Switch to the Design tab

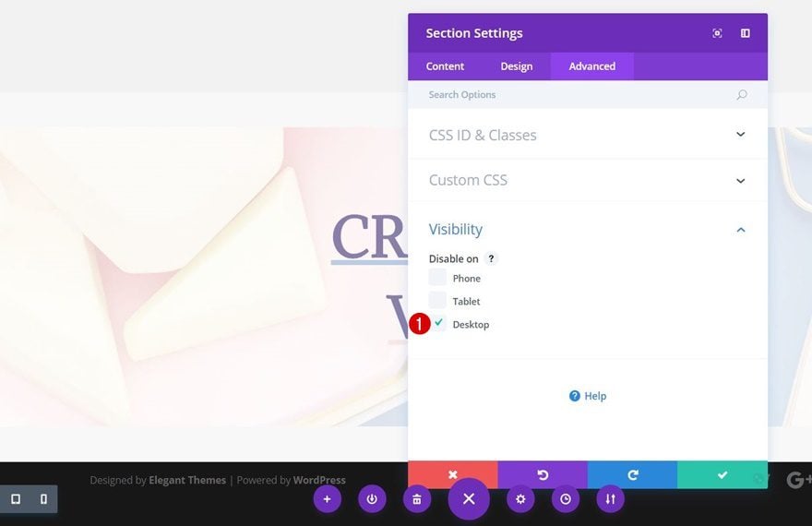point(517,66)
